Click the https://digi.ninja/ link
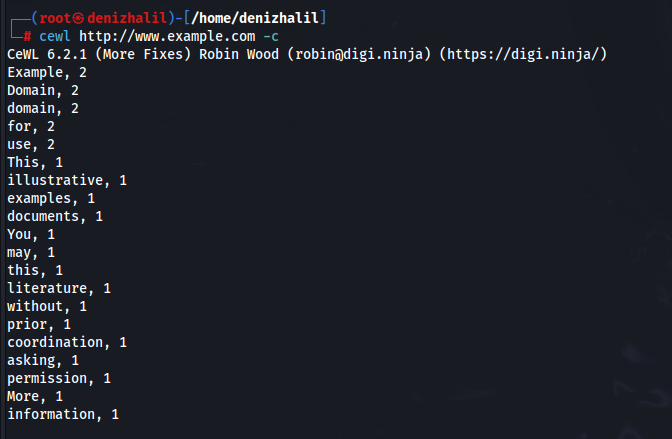The image size is (672, 439). [523, 54]
